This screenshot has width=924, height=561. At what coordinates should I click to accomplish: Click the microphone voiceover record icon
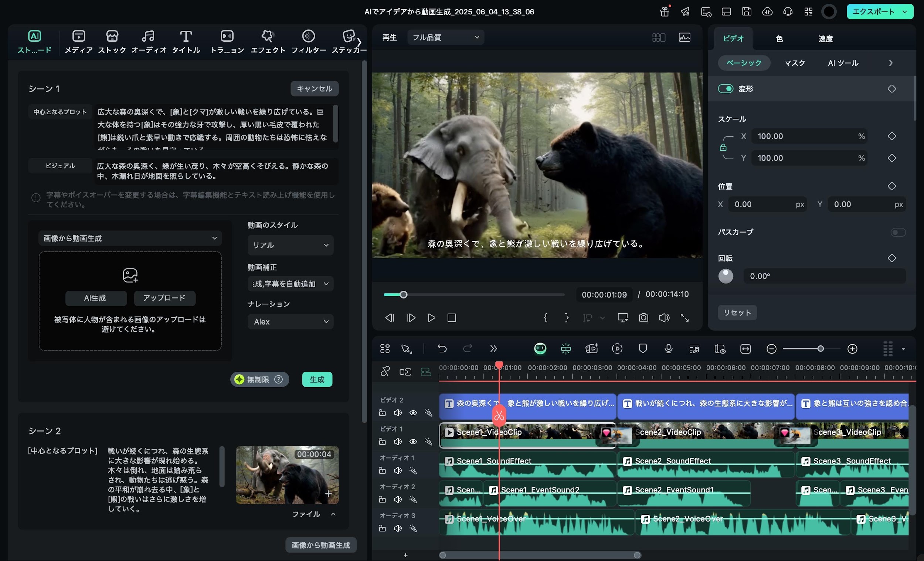tap(668, 349)
